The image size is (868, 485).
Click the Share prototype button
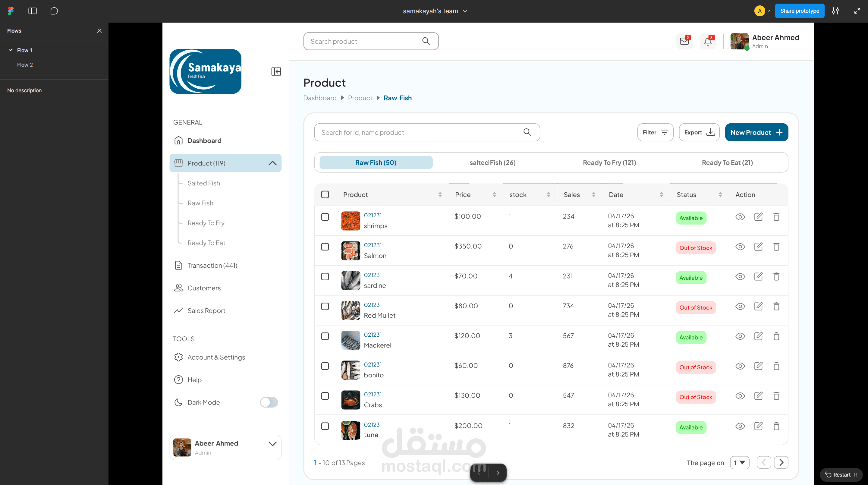799,11
